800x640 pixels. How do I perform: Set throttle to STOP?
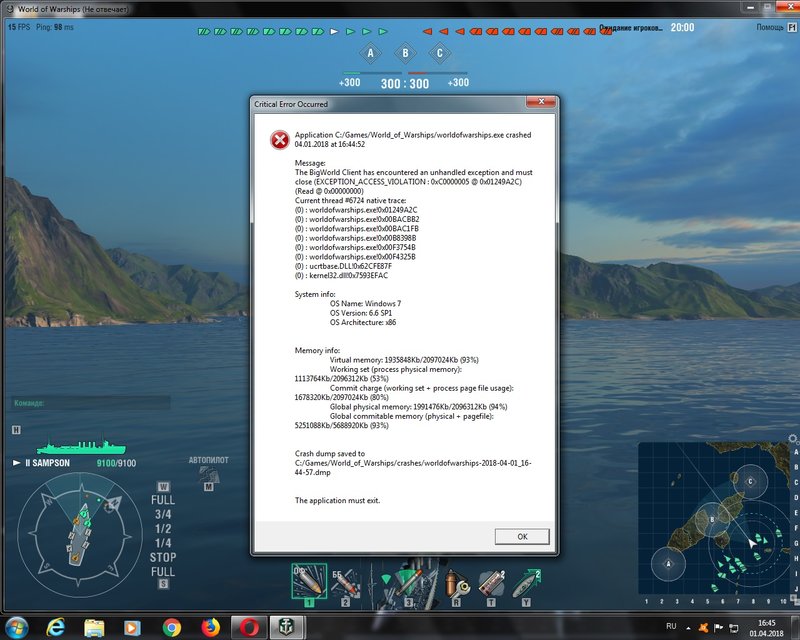coord(162,556)
